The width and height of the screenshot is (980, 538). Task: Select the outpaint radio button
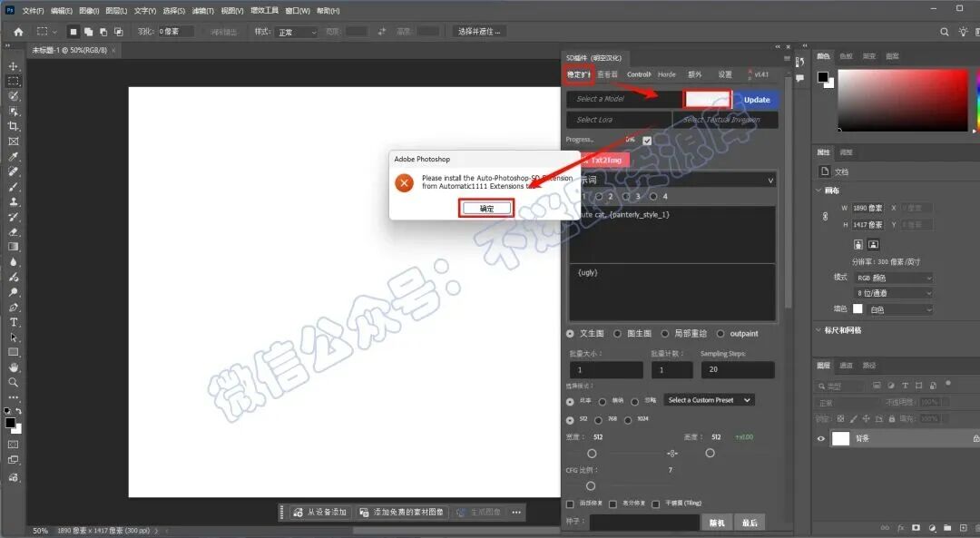[720, 334]
